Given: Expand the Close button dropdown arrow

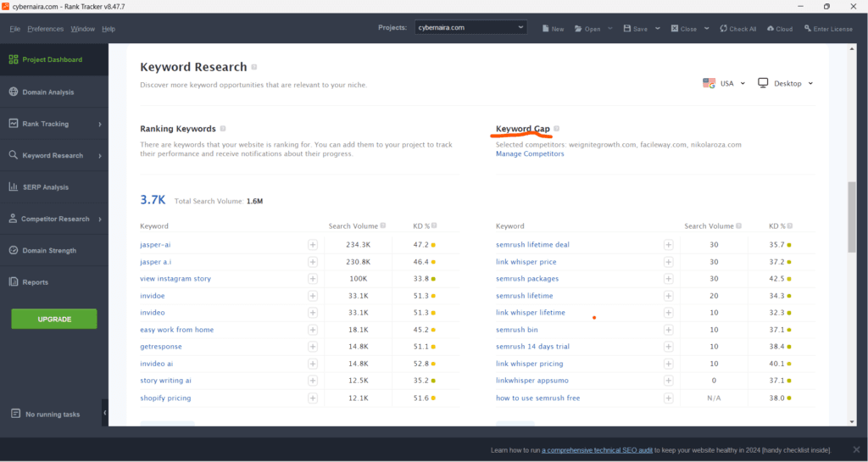Looking at the screenshot, I should pyautogui.click(x=707, y=29).
